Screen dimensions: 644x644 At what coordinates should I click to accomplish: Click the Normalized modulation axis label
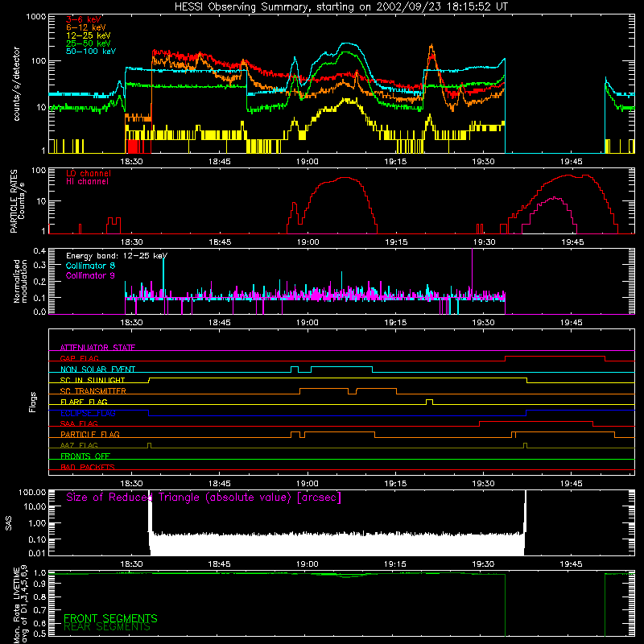click(20, 281)
